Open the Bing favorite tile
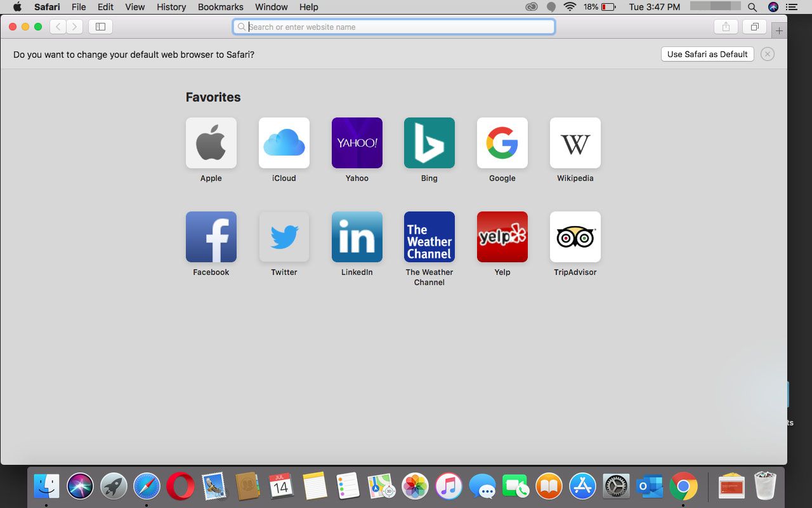The height and width of the screenshot is (508, 812). coord(429,143)
